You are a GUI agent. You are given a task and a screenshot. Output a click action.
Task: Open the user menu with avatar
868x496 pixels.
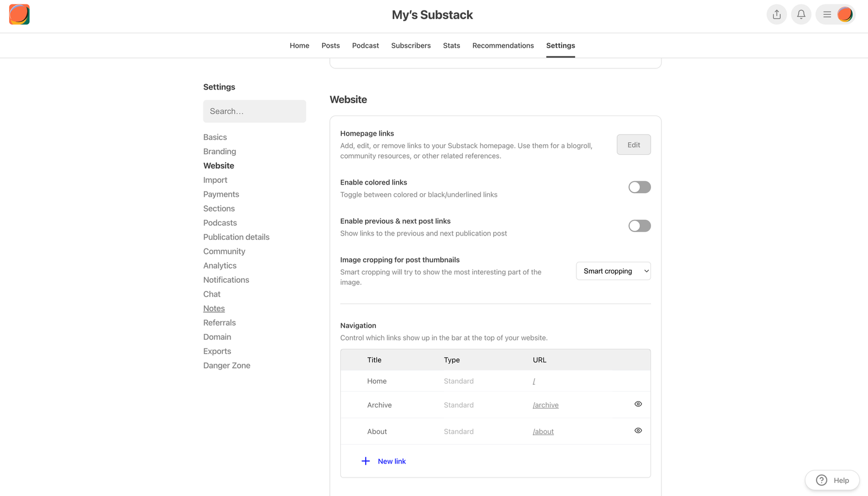pyautogui.click(x=845, y=15)
